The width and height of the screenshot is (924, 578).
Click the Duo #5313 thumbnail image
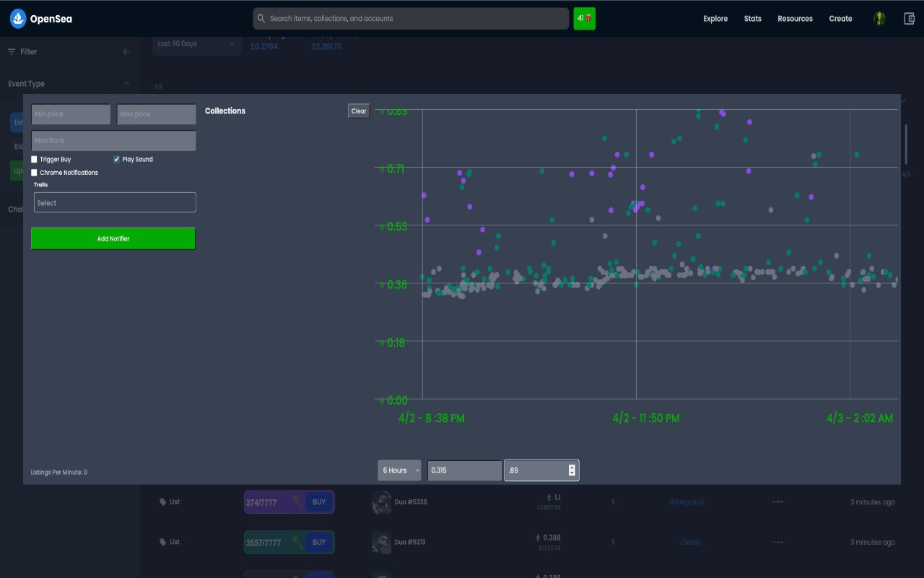[x=382, y=543]
